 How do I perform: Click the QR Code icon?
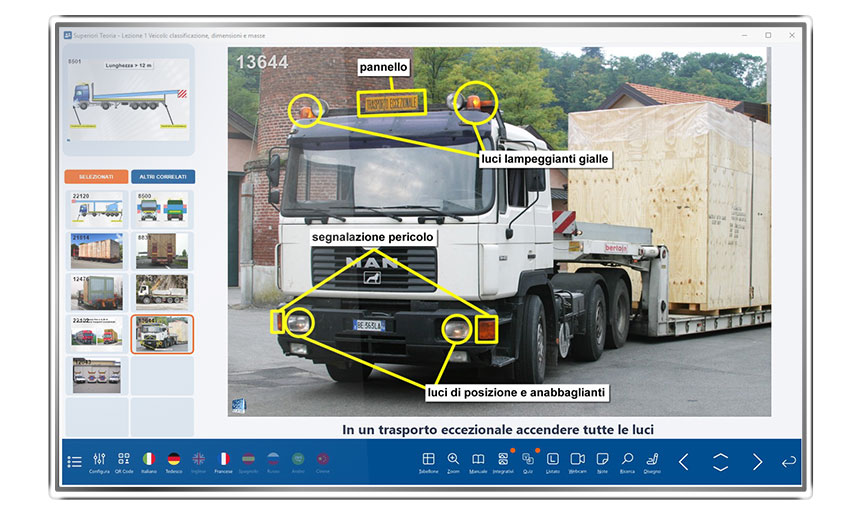tap(124, 460)
